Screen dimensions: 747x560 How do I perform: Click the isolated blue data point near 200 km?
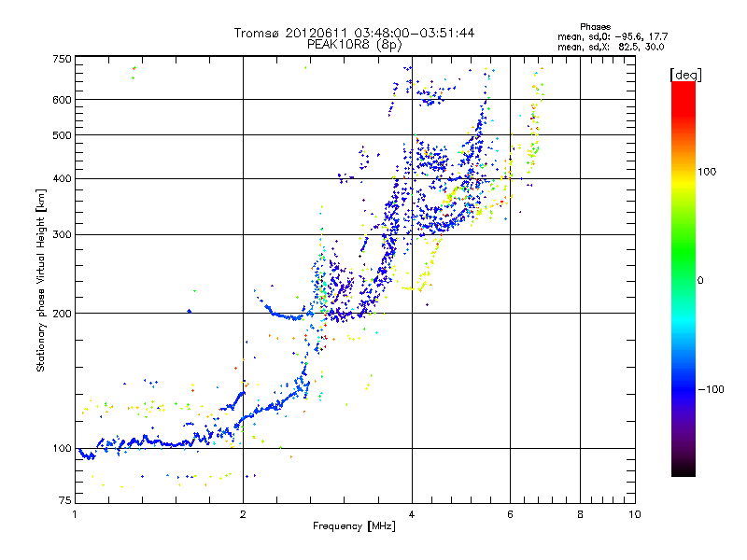(x=190, y=312)
